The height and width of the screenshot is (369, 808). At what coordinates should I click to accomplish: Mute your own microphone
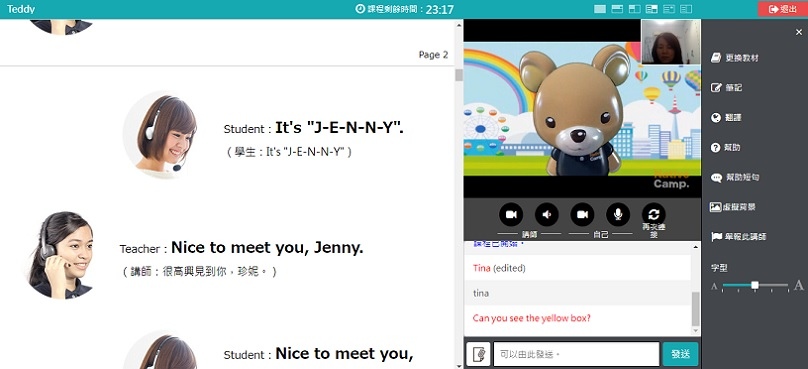(x=618, y=214)
